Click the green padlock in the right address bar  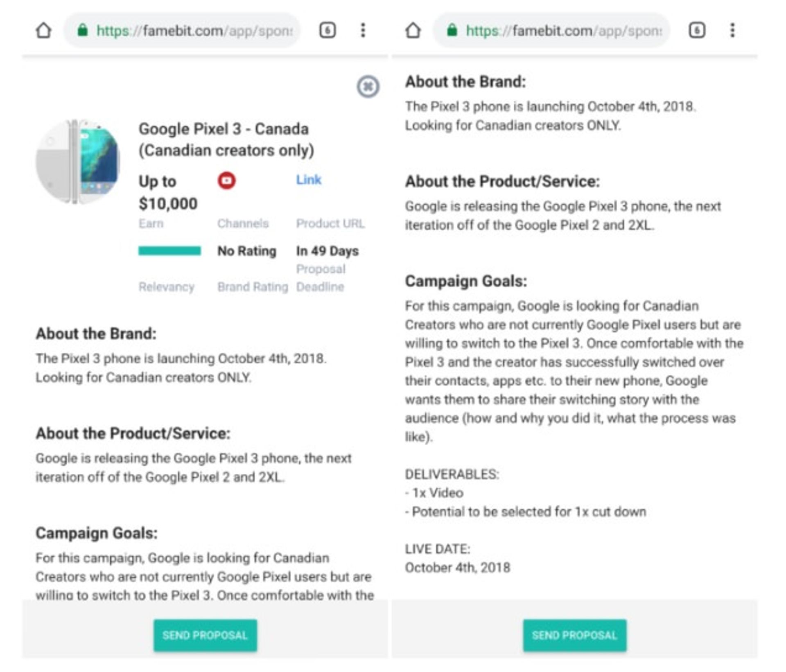452,30
